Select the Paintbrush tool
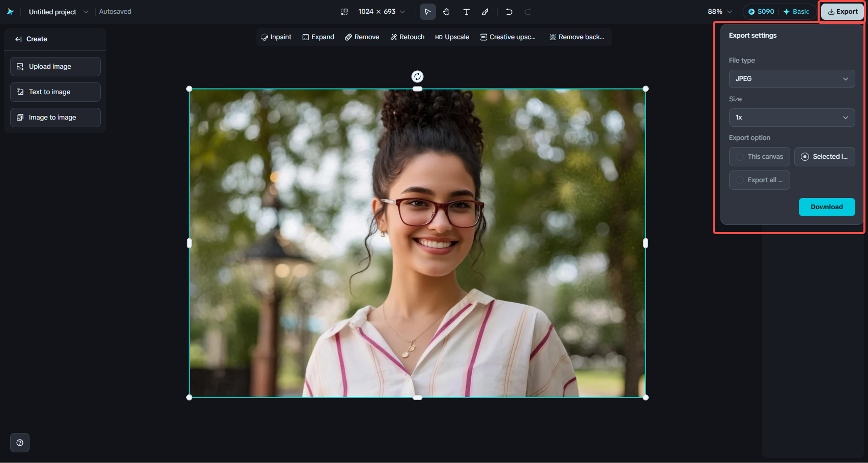This screenshot has width=868, height=463. (485, 11)
